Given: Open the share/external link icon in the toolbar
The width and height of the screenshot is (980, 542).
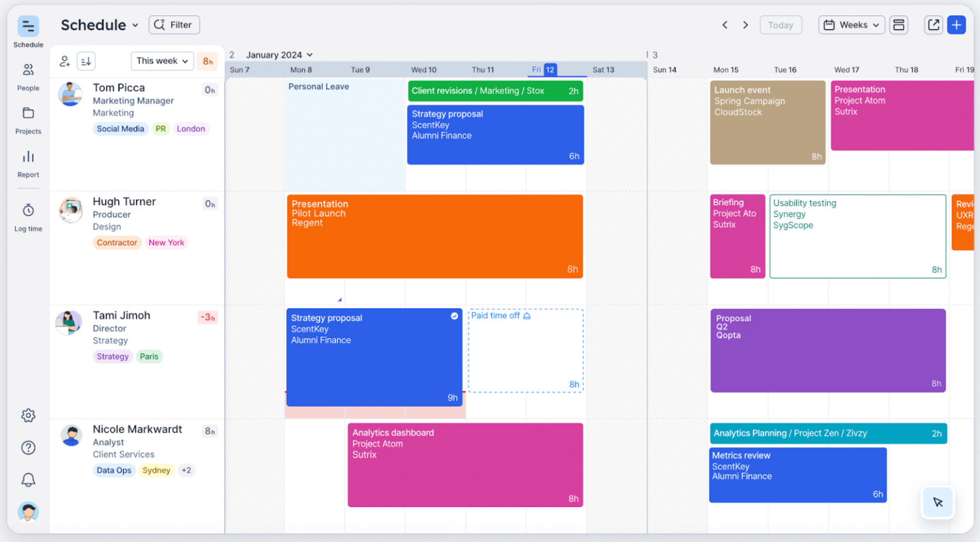Looking at the screenshot, I should pyautogui.click(x=933, y=24).
